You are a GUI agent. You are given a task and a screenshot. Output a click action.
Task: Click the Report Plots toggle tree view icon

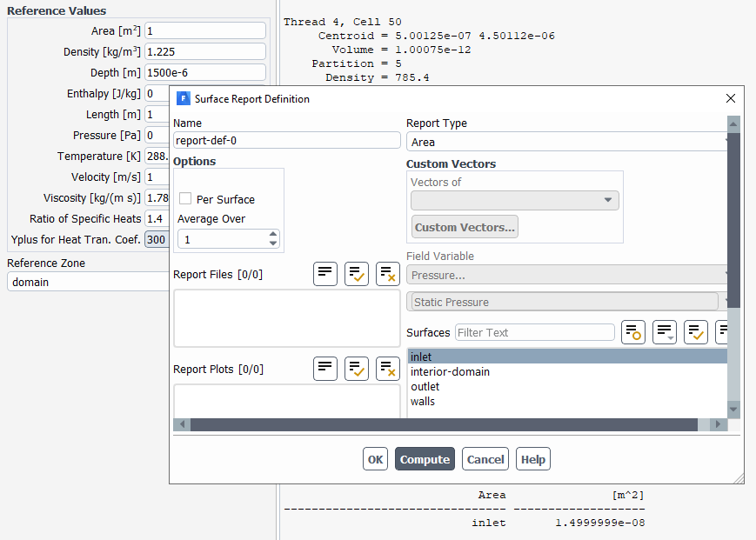point(325,369)
